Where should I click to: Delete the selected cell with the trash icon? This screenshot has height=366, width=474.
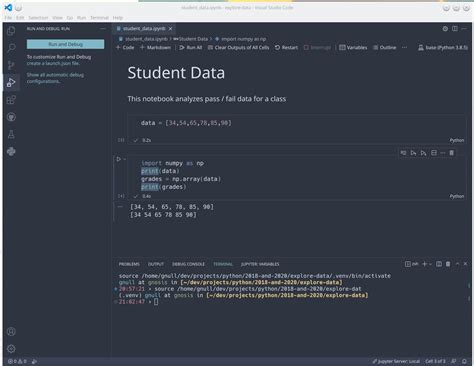(x=451, y=153)
